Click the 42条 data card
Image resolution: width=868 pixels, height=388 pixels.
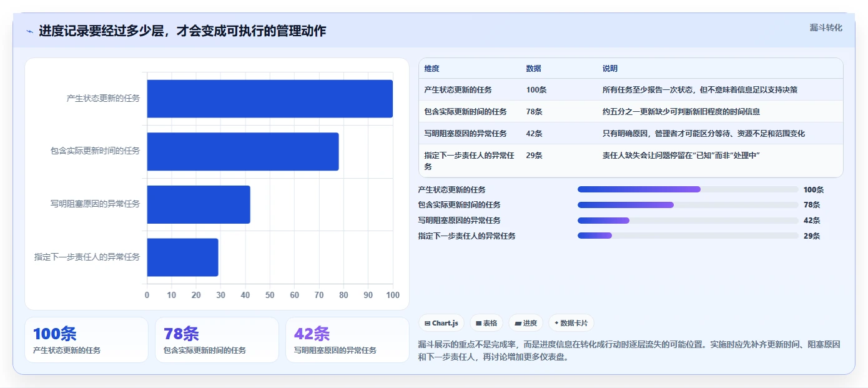click(347, 340)
